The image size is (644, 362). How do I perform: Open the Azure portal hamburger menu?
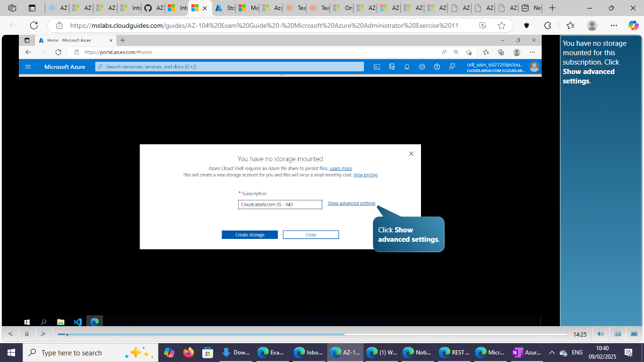coord(28,67)
